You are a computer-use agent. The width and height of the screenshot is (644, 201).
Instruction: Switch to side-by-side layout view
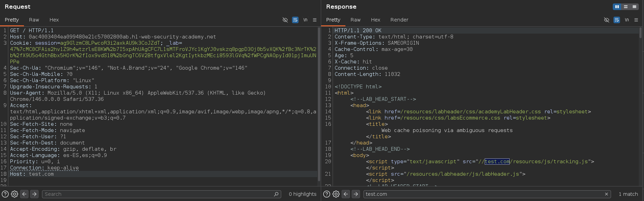617,7
